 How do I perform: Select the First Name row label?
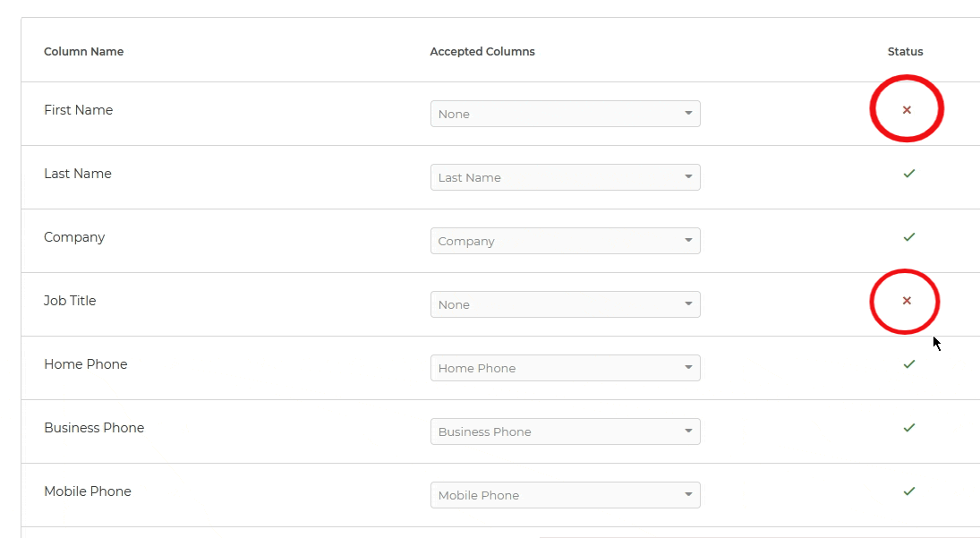click(x=78, y=110)
